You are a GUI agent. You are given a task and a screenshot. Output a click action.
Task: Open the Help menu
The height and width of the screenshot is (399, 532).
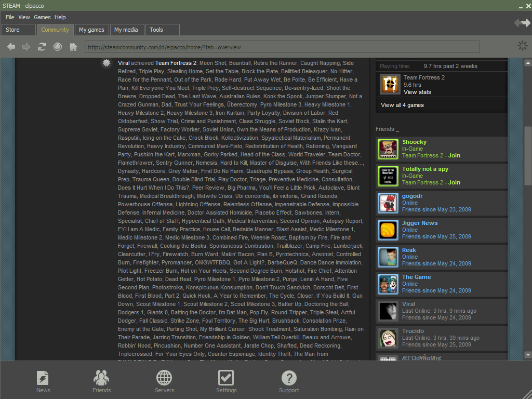(x=60, y=17)
